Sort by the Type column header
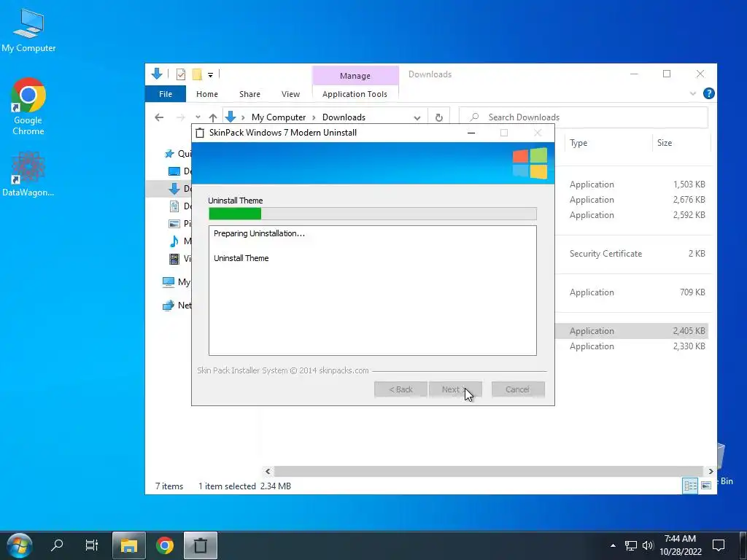This screenshot has width=747, height=560. coord(608,143)
